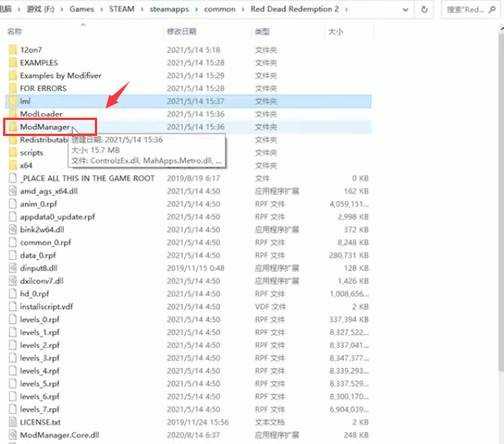Click the ModLoader folder icon

pos(12,114)
